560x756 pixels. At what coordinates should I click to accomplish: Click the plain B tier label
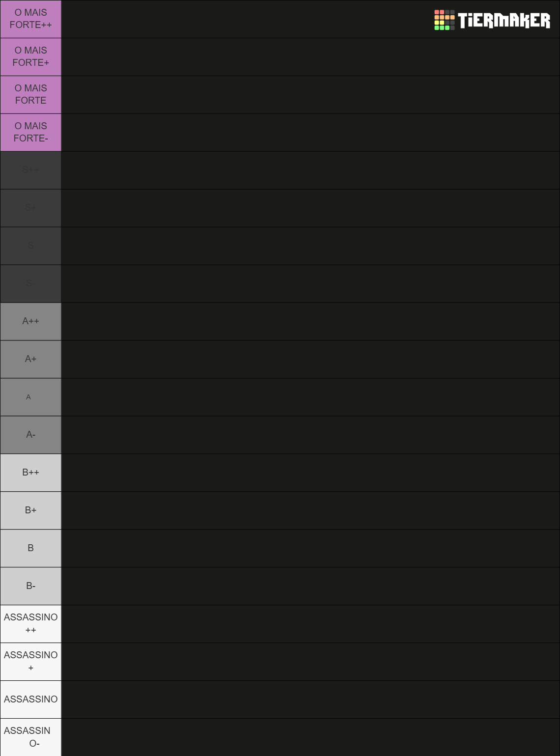(30, 549)
